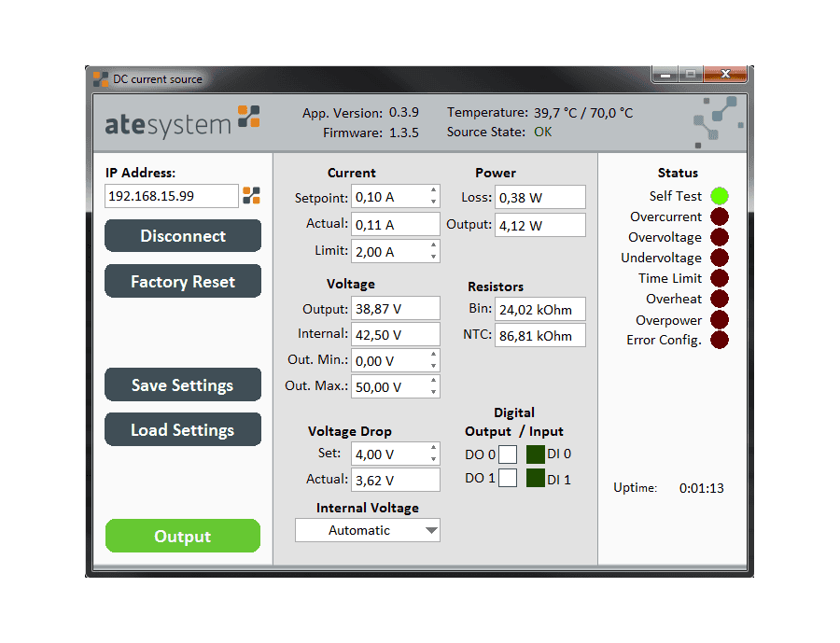Click the Overvoltage status indicator

[x=720, y=237]
